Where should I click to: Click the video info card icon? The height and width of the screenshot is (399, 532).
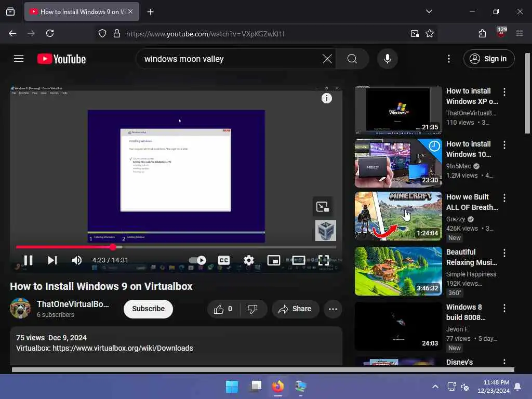click(x=326, y=98)
